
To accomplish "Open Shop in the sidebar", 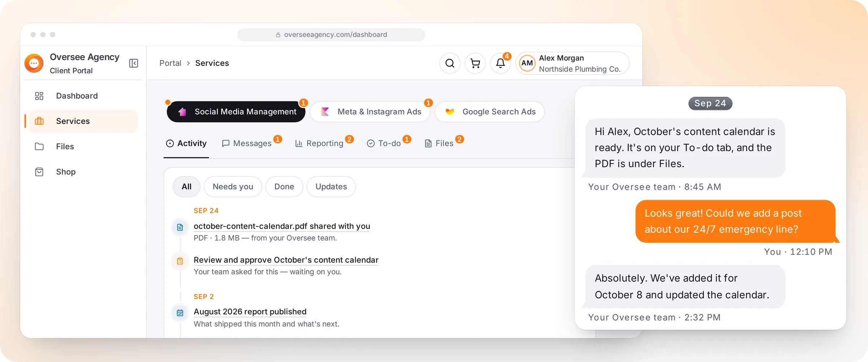I will pos(83,172).
